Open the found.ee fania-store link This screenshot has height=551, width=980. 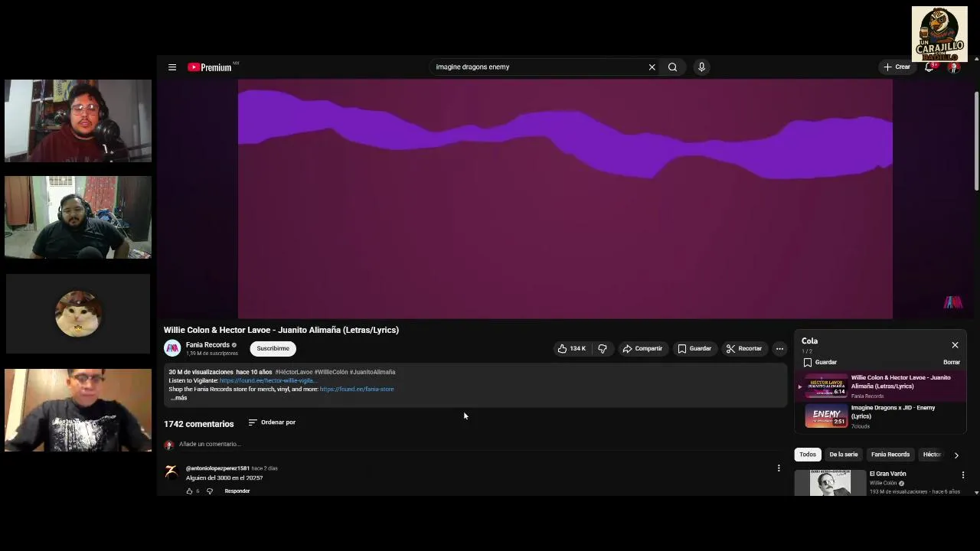[x=357, y=389]
